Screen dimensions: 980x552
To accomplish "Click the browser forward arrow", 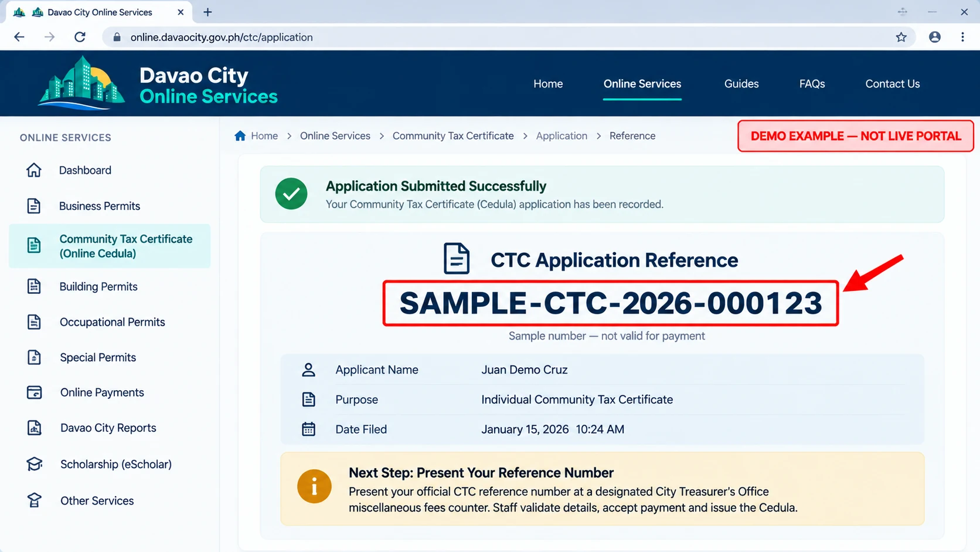I will coord(50,37).
